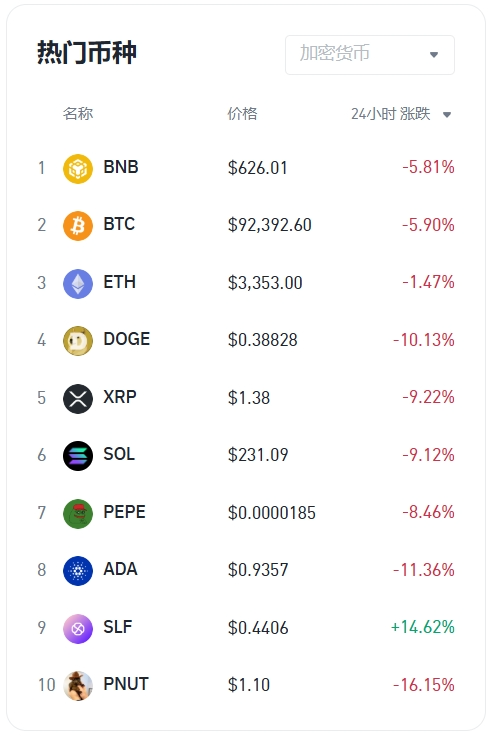Click the Dogecoin DOGE icon
The width and height of the screenshot is (494, 739).
[x=78, y=341]
